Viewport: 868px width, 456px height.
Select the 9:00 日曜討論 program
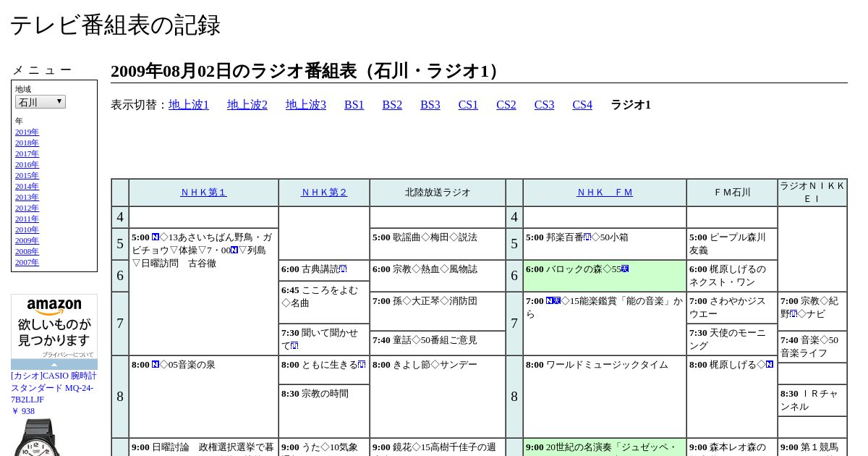[203, 447]
